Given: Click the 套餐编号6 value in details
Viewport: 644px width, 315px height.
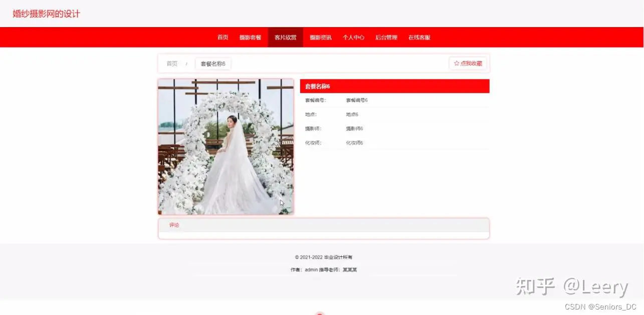Looking at the screenshot, I should point(356,100).
